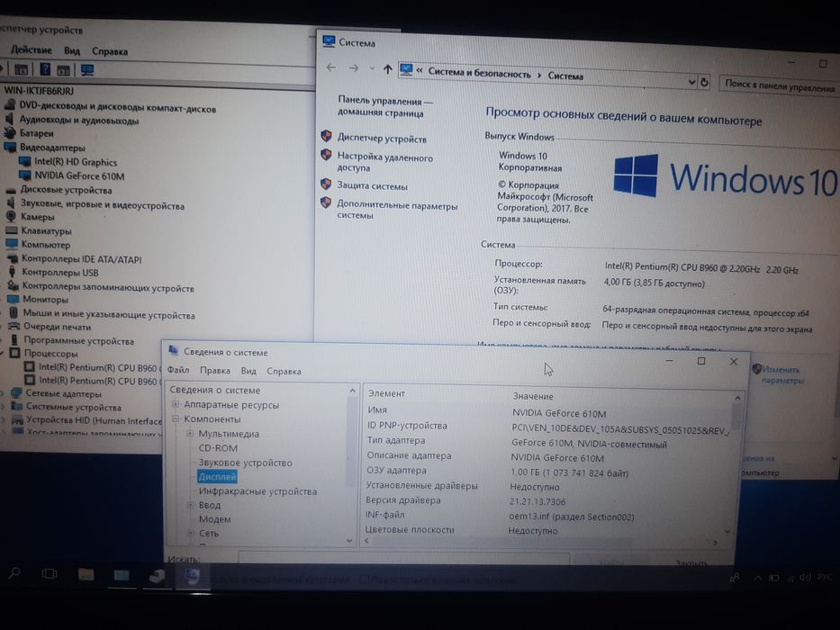Image resolution: width=840 pixels, height=630 pixels.
Task: Click the Контроллеры USB category icon
Action: tap(13, 272)
